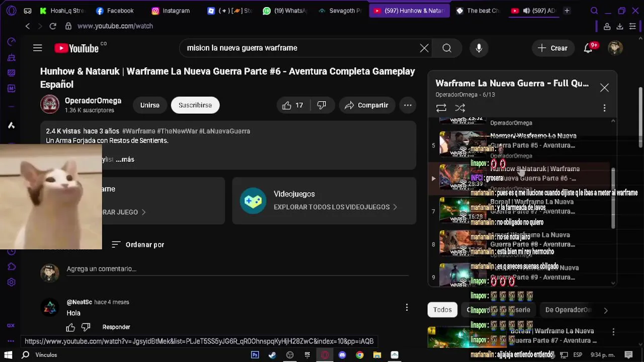Open more actions menu beside Compartir

408,105
